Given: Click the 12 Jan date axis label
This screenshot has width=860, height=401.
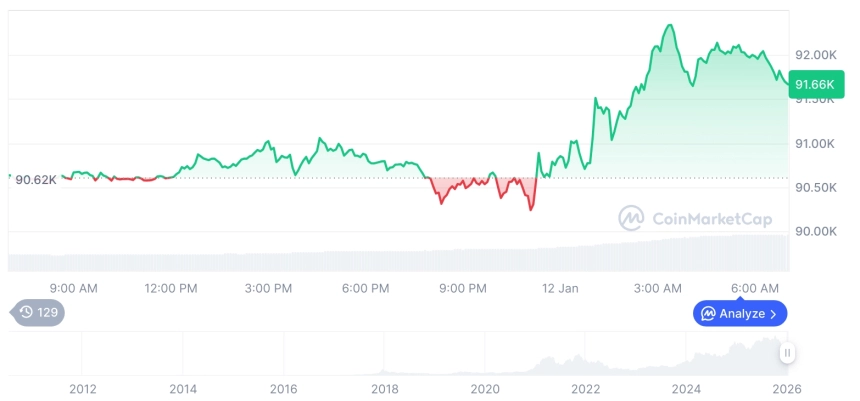Looking at the screenshot, I should pyautogui.click(x=560, y=289).
